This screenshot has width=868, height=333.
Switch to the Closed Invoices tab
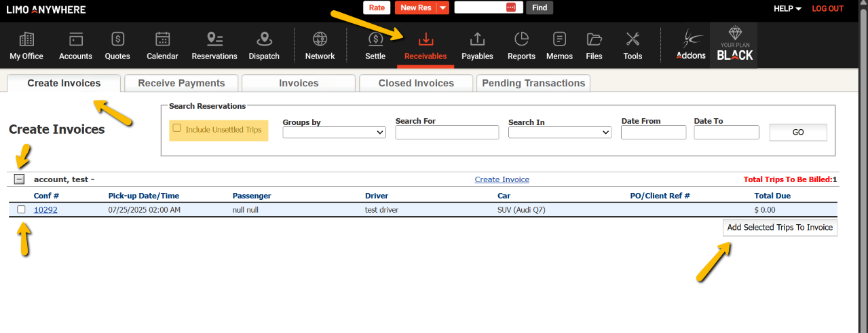tap(416, 83)
